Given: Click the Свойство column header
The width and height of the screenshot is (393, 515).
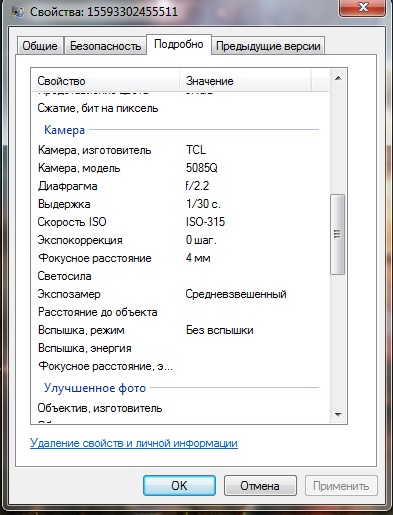Looking at the screenshot, I should [106, 81].
